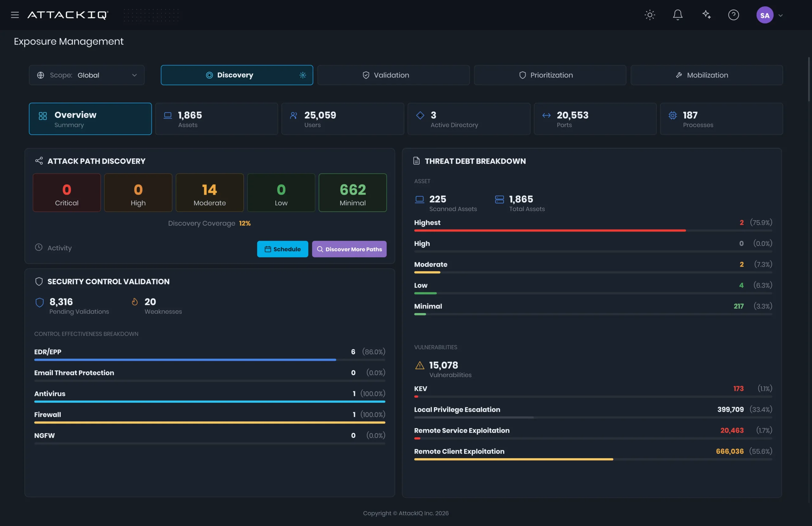Click the Discovery tab settings gear
The height and width of the screenshot is (526, 812).
click(x=303, y=75)
